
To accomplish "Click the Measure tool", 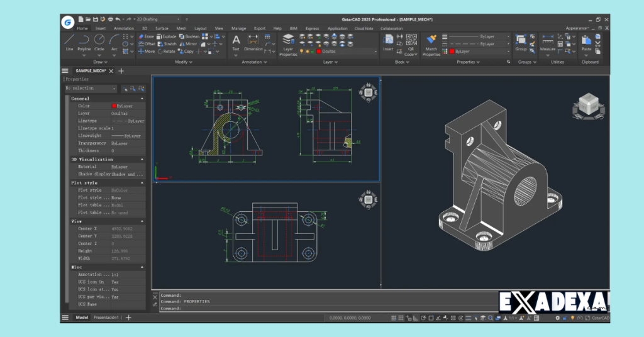I will tap(548, 43).
